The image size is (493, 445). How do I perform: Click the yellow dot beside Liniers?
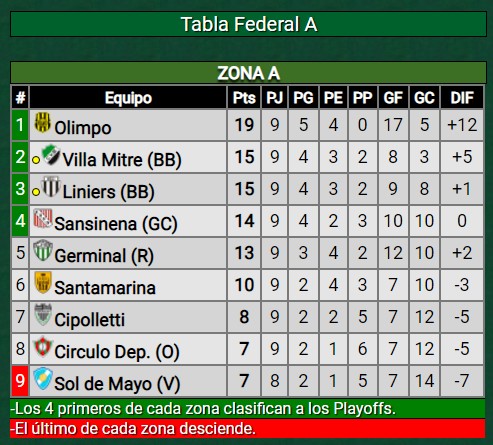point(36,192)
